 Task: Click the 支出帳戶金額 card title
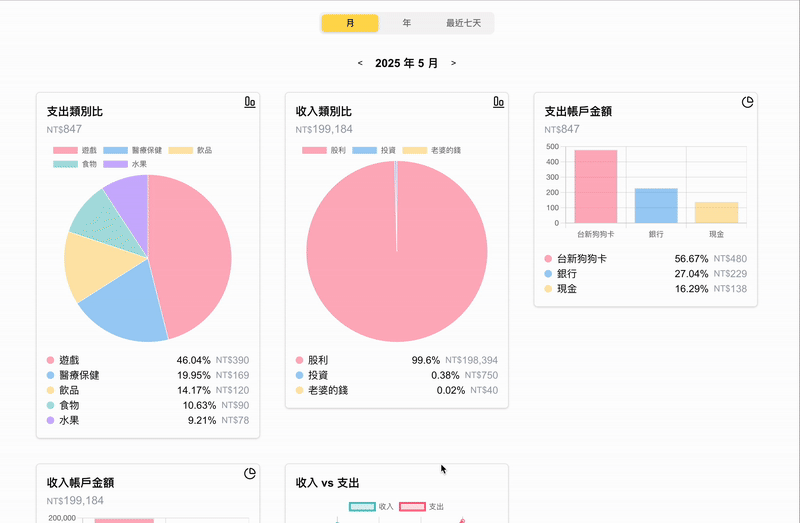[x=579, y=111]
